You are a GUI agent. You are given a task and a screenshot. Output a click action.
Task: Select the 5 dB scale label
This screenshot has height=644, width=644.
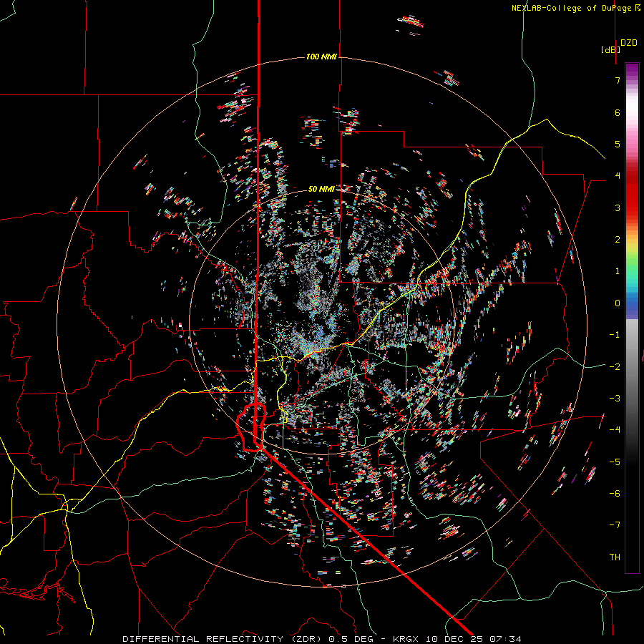(618, 144)
